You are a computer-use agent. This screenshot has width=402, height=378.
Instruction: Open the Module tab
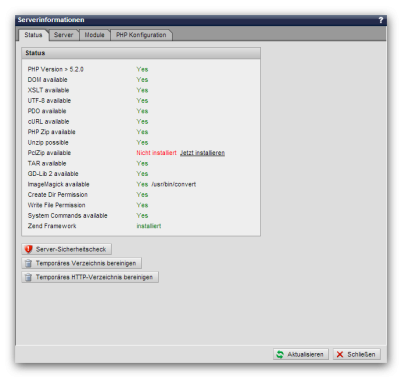tap(94, 35)
